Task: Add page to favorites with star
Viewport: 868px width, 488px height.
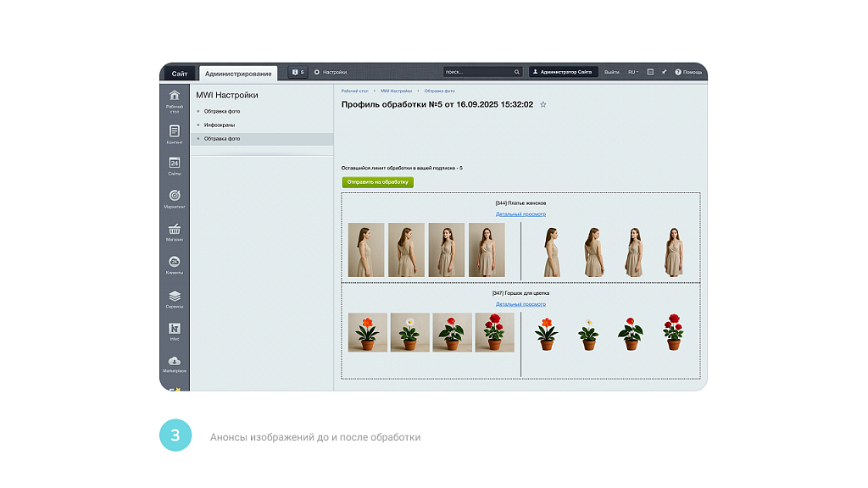Action: click(x=543, y=104)
